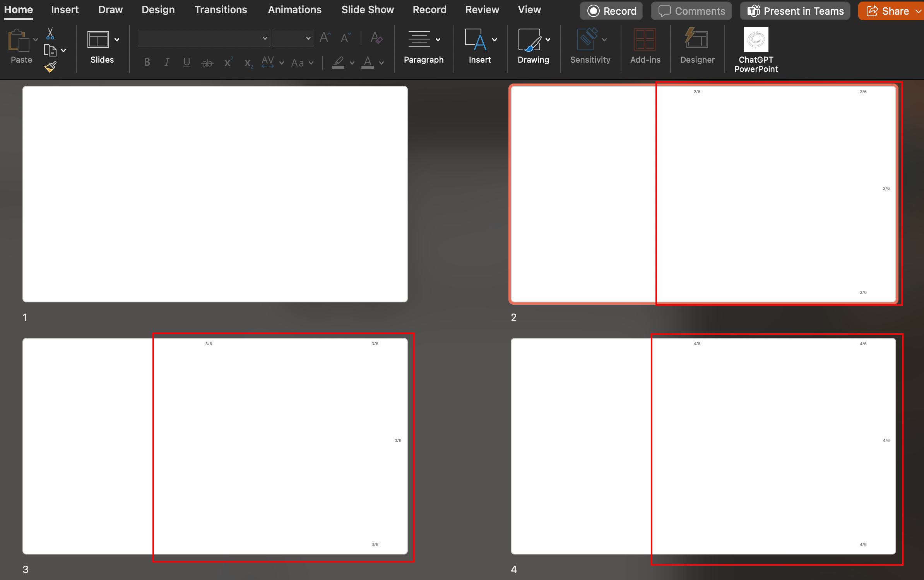
Task: Click the Slides layout icon
Action: pyautogui.click(x=98, y=39)
